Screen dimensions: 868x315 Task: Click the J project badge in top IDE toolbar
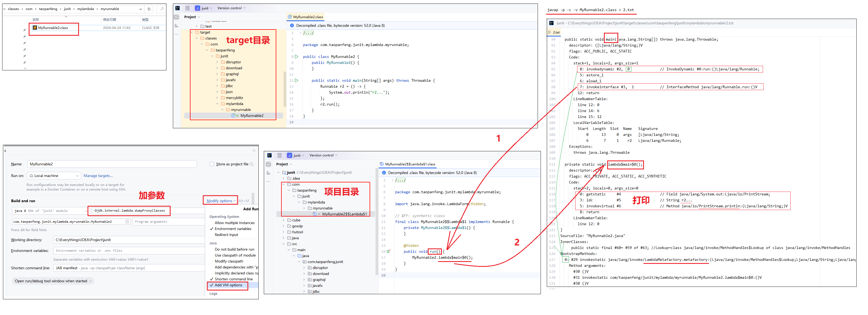(198, 8)
